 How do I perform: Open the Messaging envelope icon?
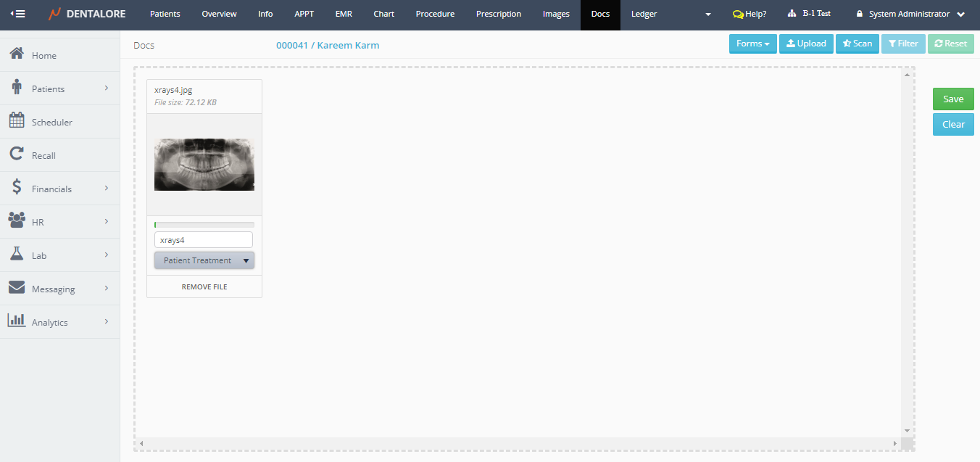tap(17, 288)
